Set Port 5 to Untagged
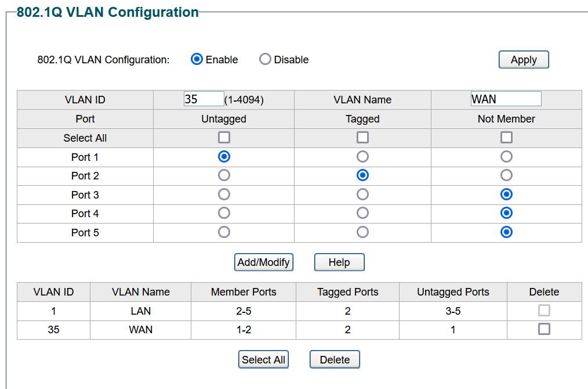Viewport: 588px width, 389px height. (x=224, y=232)
